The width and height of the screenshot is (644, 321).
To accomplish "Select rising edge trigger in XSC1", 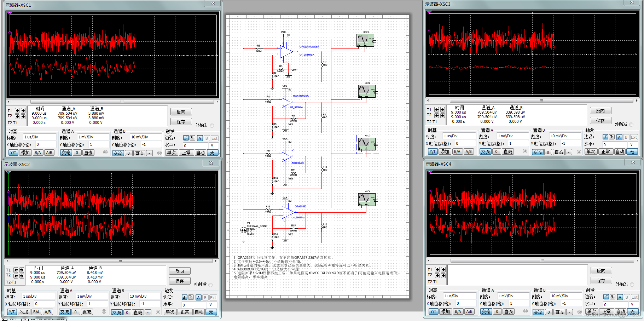I will [186, 138].
